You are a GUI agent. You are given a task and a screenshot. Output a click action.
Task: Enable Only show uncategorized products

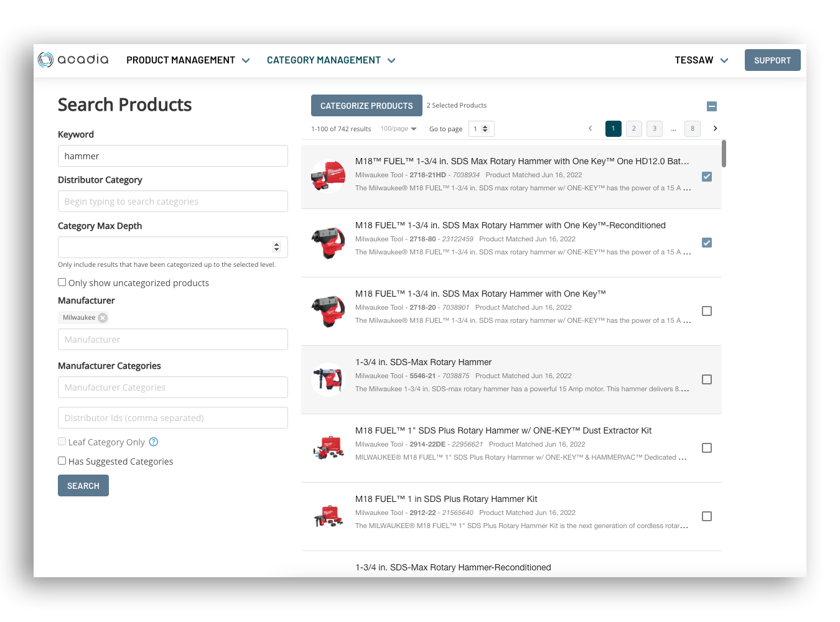coord(62,282)
